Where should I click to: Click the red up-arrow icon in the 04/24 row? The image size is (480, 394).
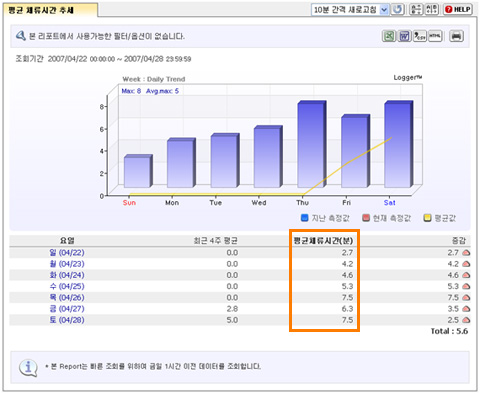466,275
